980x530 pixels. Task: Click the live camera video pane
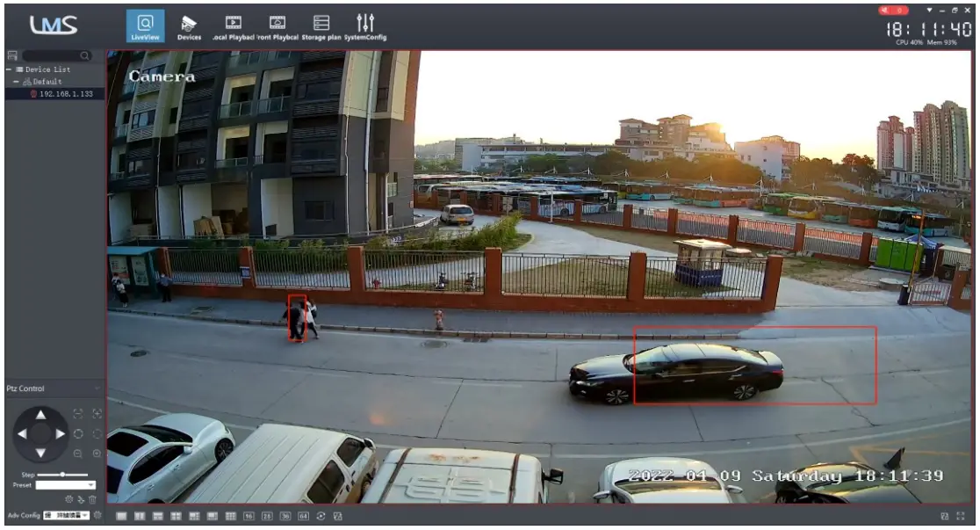coord(539,277)
